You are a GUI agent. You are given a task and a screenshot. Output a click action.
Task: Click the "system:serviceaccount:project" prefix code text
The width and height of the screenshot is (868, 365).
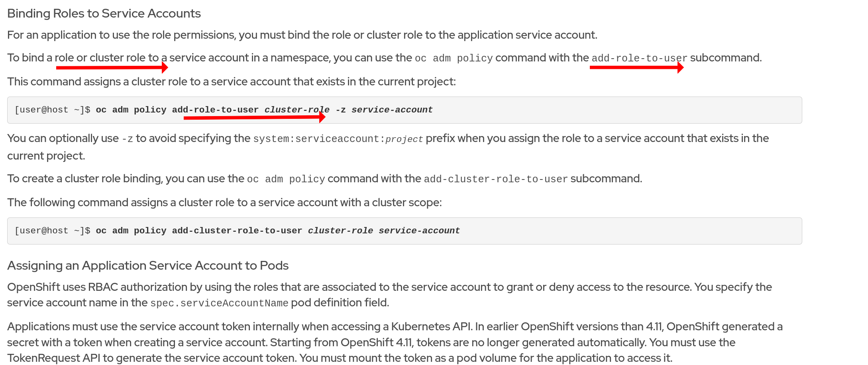[338, 139]
